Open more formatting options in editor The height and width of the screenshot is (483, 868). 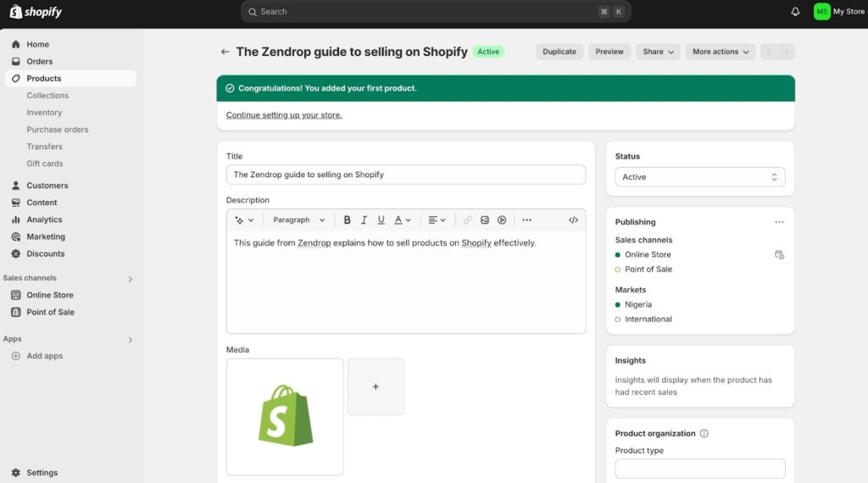coord(526,219)
